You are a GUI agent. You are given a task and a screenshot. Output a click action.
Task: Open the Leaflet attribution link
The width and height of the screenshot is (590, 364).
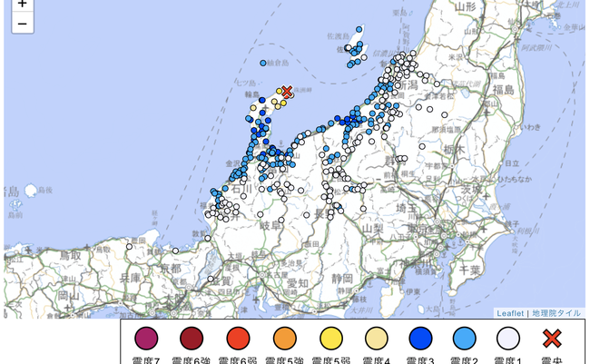(x=511, y=312)
